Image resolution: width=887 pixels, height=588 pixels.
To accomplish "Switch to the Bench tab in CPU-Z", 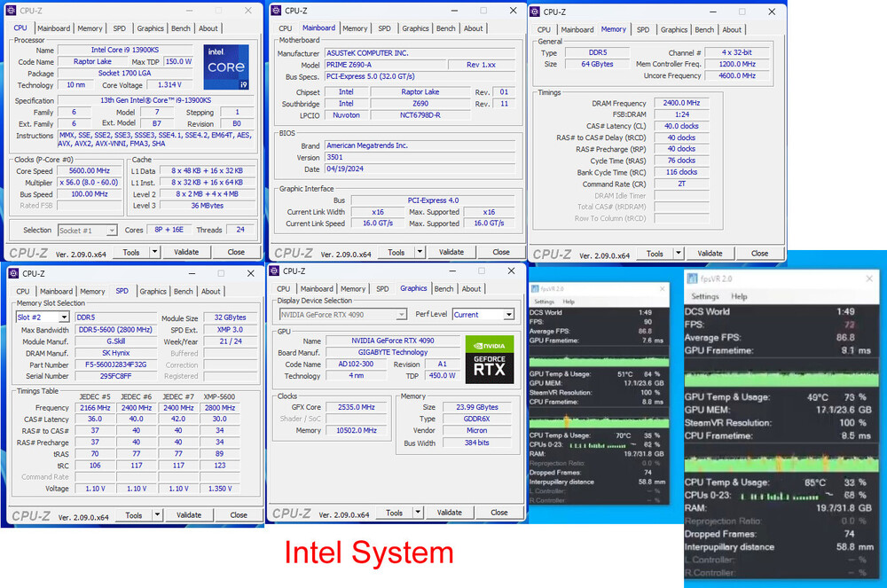I will [181, 27].
